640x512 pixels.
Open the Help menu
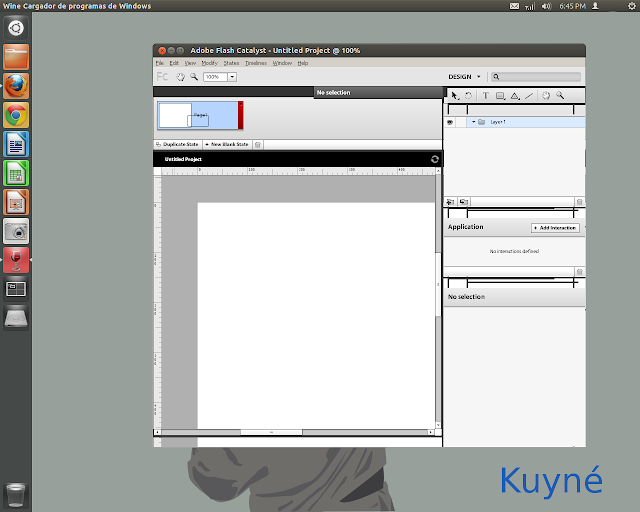point(303,63)
